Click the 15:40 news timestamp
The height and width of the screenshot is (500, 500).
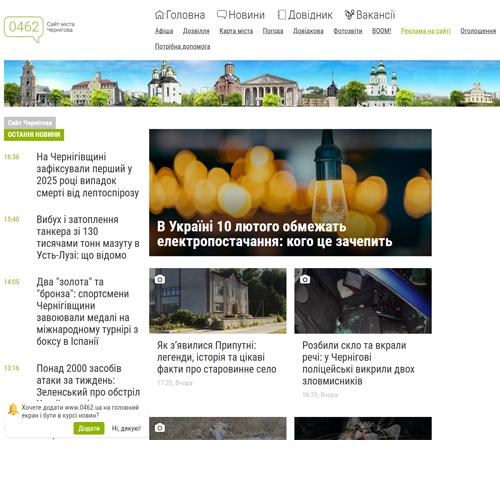(x=12, y=219)
